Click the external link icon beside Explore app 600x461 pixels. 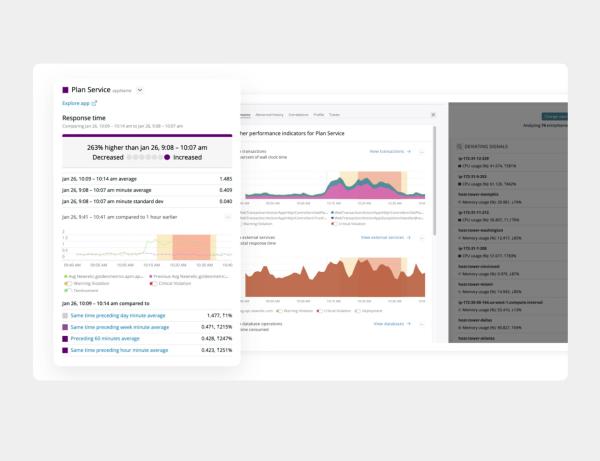tap(95, 103)
